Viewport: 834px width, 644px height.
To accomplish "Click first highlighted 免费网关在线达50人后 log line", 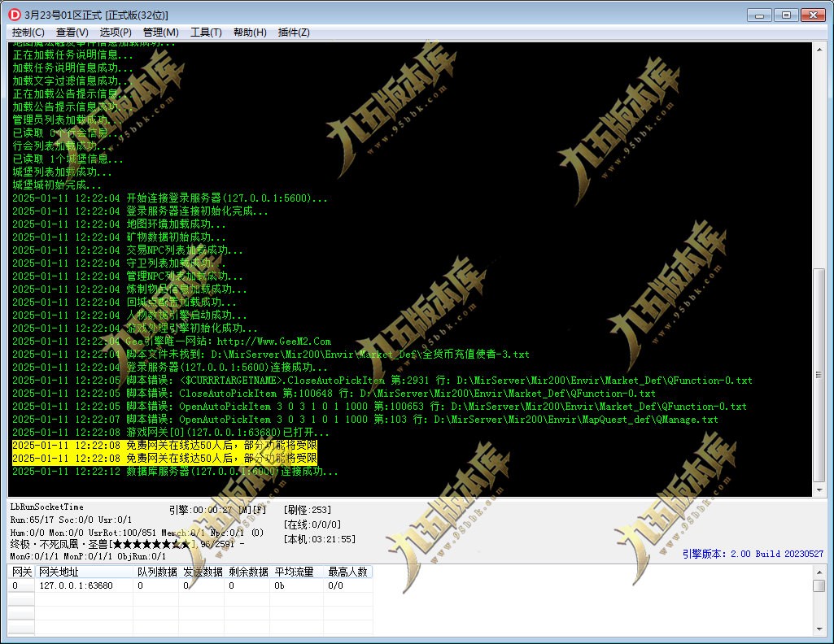I will pyautogui.click(x=165, y=446).
